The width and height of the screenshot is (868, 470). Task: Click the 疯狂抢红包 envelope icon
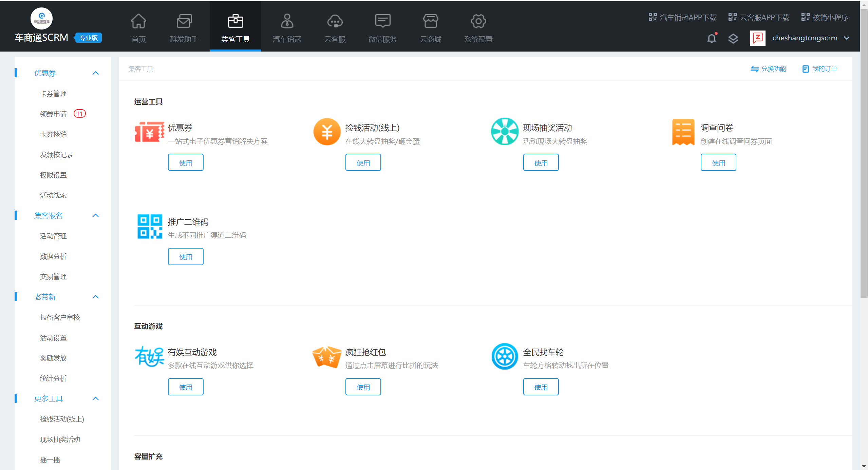point(327,357)
